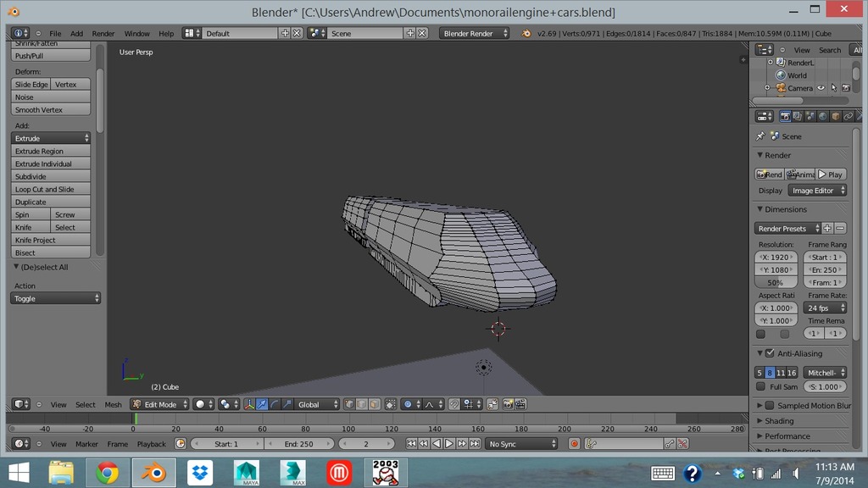
Task: Select 5 anti-aliasing samples
Action: (759, 373)
